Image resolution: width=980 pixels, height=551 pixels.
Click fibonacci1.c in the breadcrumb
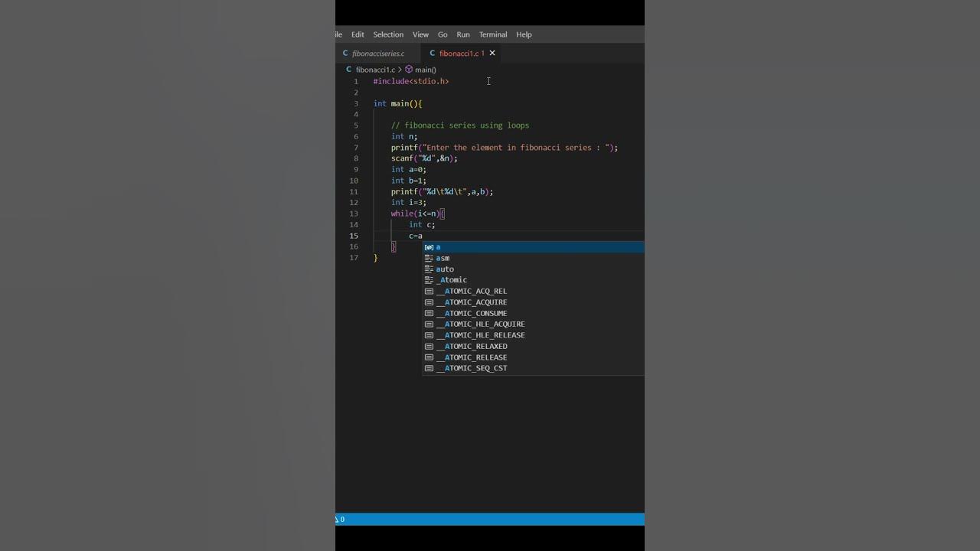click(x=375, y=70)
